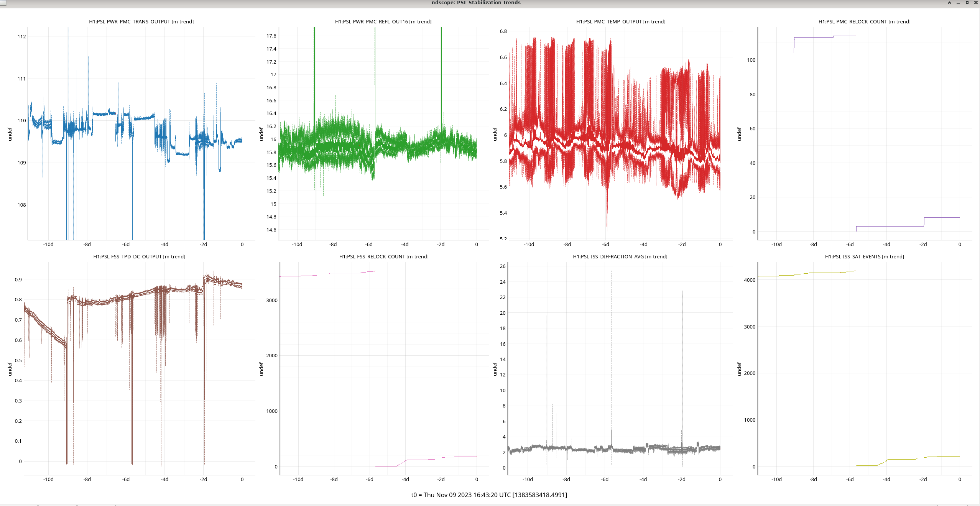Viewport: 980px width, 506px height.
Task: Click the 'undef' axis label of FSS_TPD_DC_OUTPUT plot
Action: [10, 369]
